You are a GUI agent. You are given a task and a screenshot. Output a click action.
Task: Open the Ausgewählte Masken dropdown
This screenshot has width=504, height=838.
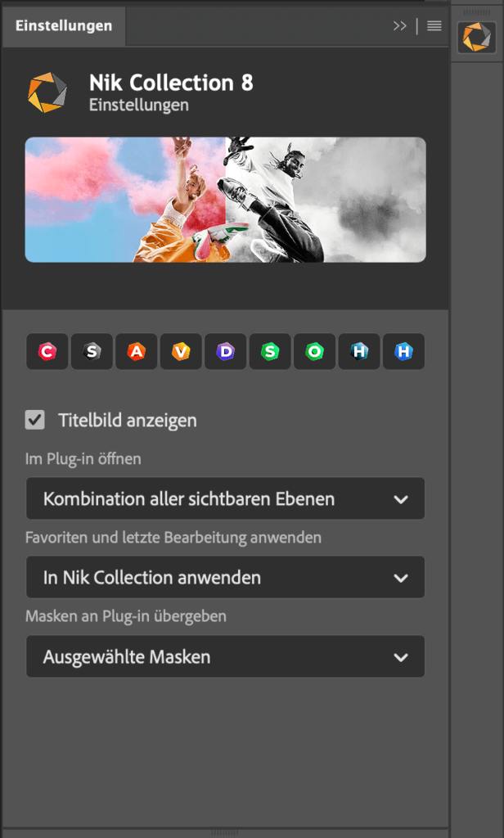pos(226,656)
